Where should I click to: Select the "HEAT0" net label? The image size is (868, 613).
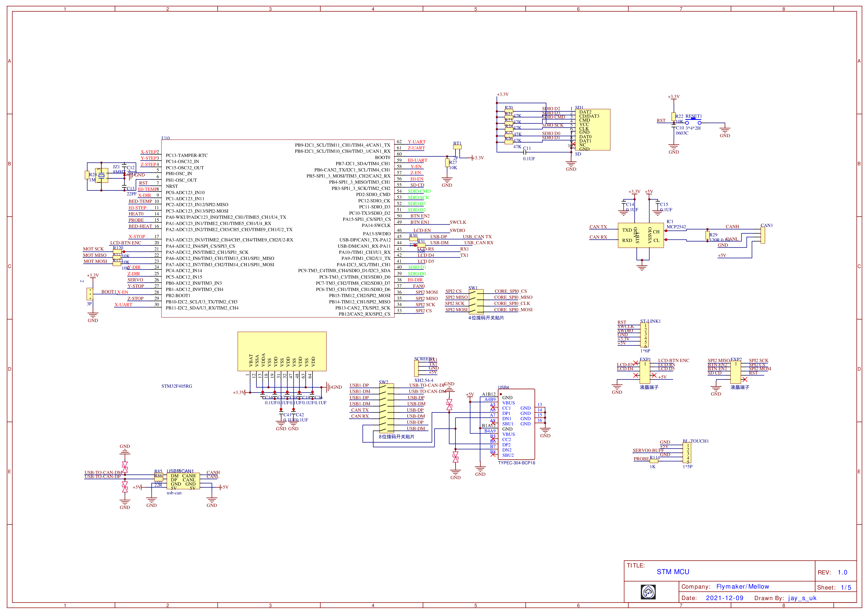136,214
